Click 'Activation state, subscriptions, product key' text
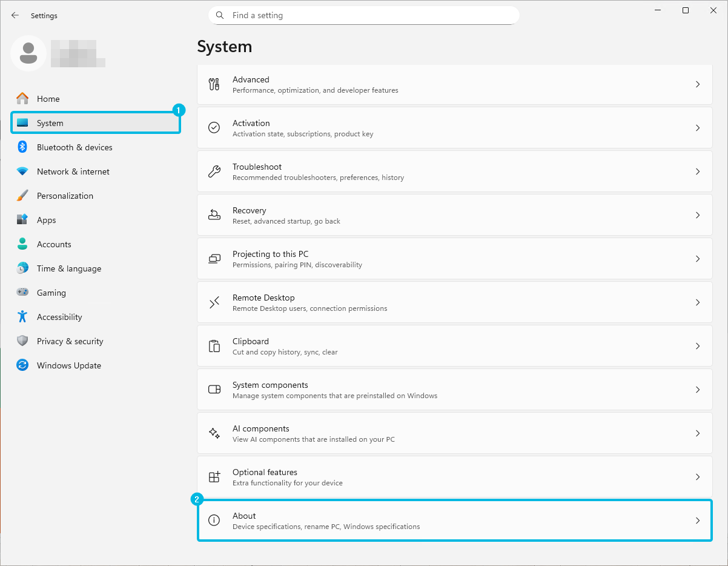 [303, 134]
